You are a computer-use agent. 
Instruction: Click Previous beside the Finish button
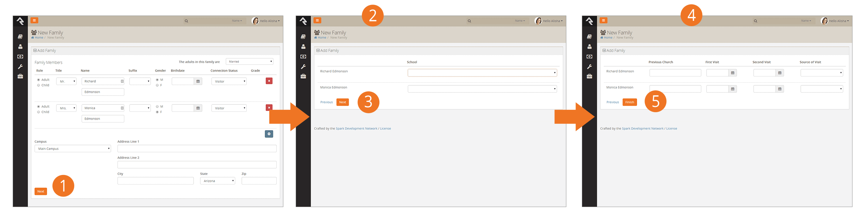click(612, 102)
